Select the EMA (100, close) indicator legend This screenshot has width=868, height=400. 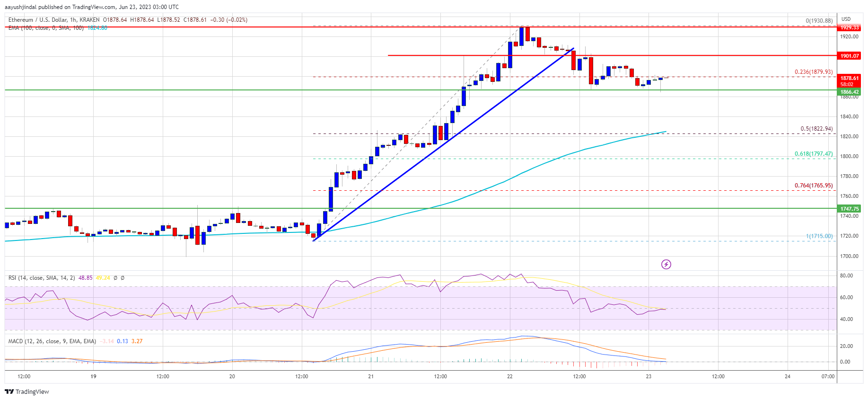pyautogui.click(x=46, y=28)
